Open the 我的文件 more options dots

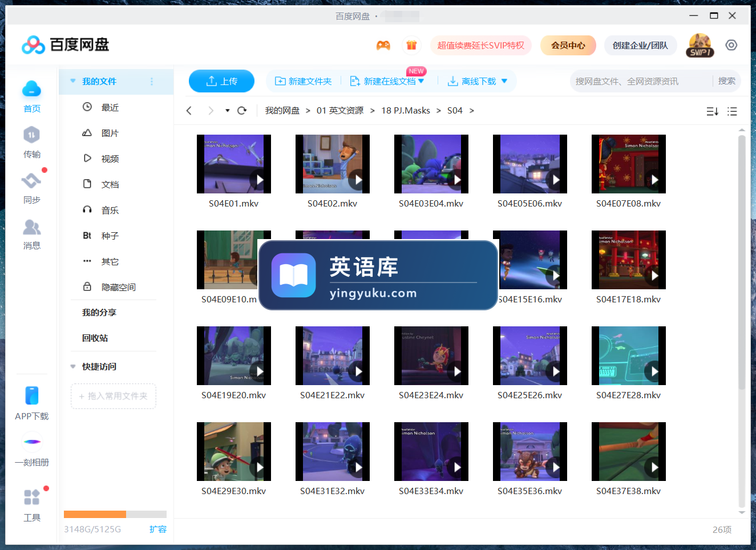tap(152, 82)
